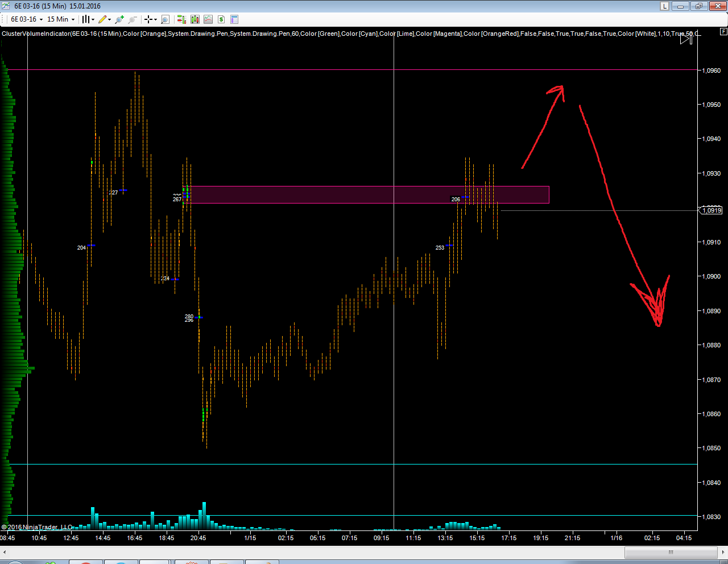728x564 pixels.
Task: Open the strategies dollar icon
Action: coord(221,19)
